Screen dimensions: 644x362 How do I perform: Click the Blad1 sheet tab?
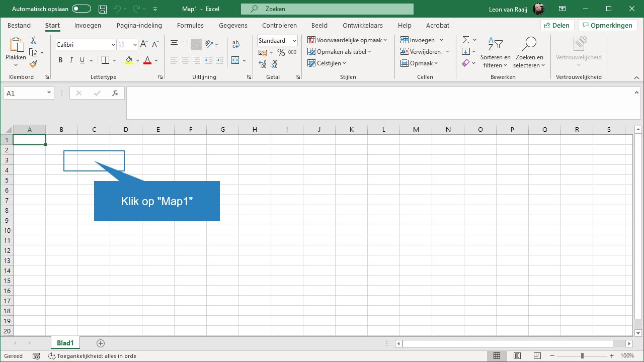click(65, 343)
